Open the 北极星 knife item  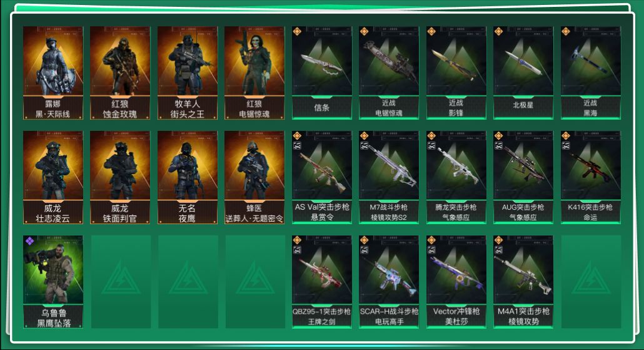[x=523, y=73]
